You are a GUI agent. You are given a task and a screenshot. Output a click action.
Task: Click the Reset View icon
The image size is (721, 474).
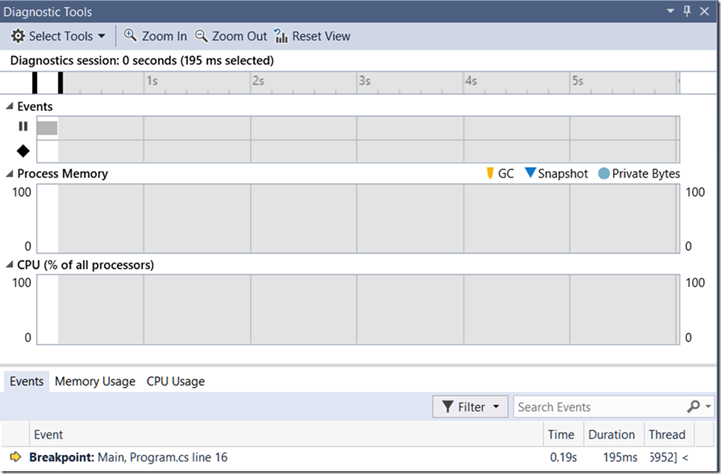pos(282,36)
